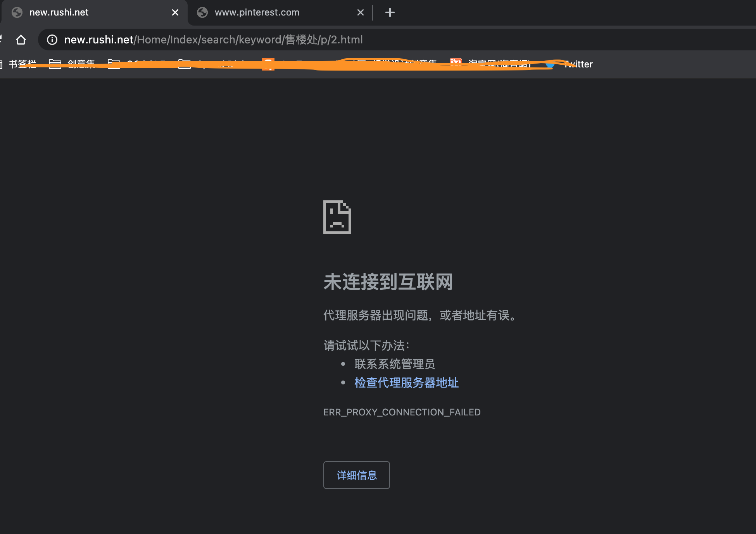Expand the third bookmark folder icon
The image size is (756, 534).
[x=114, y=64]
